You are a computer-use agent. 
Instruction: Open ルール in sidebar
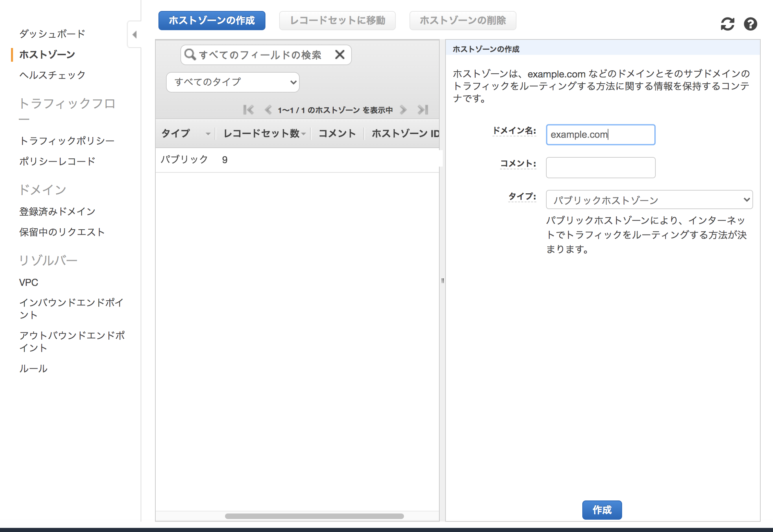tap(33, 368)
